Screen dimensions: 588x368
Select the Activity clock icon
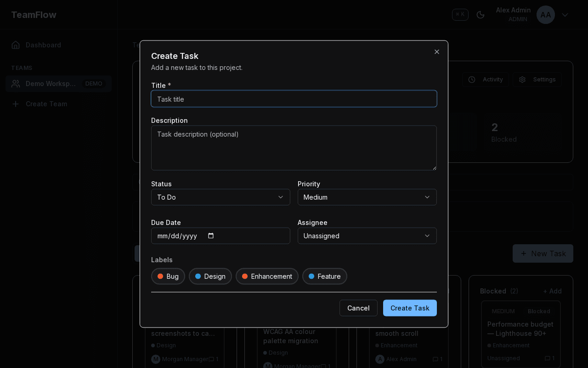pyautogui.click(x=471, y=79)
